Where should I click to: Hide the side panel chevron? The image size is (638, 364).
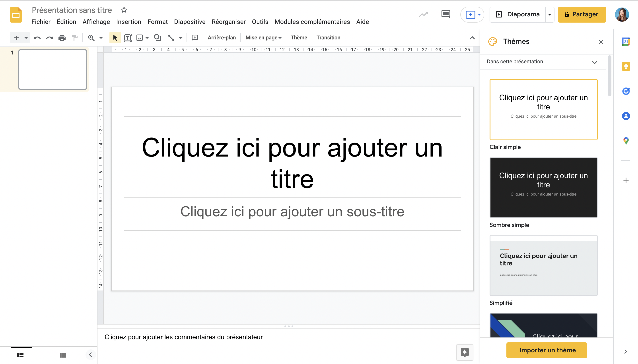(x=626, y=352)
